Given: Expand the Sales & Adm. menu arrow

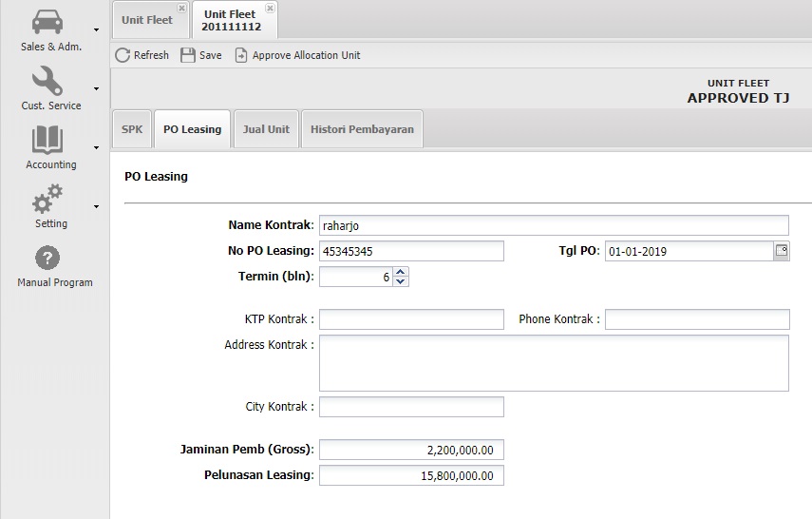Looking at the screenshot, I should click(x=97, y=30).
